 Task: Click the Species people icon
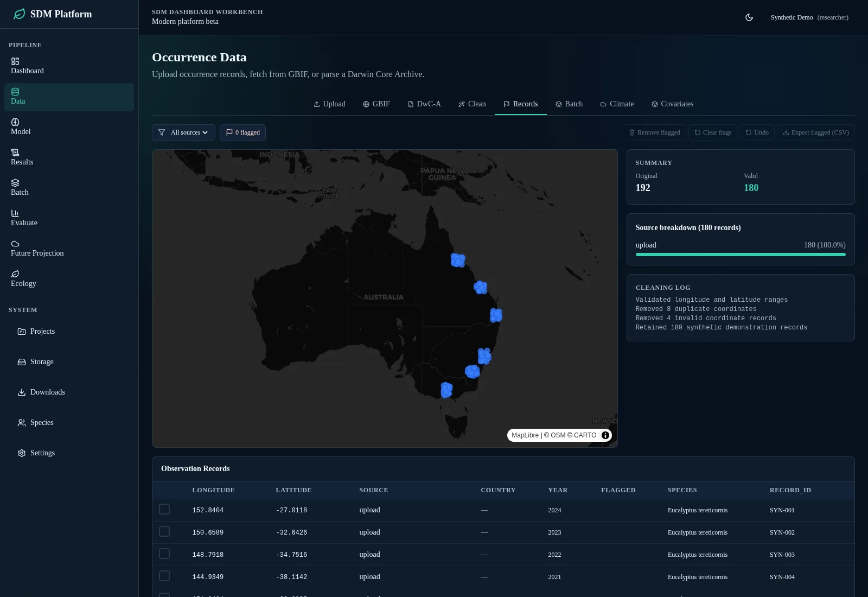tap(22, 423)
